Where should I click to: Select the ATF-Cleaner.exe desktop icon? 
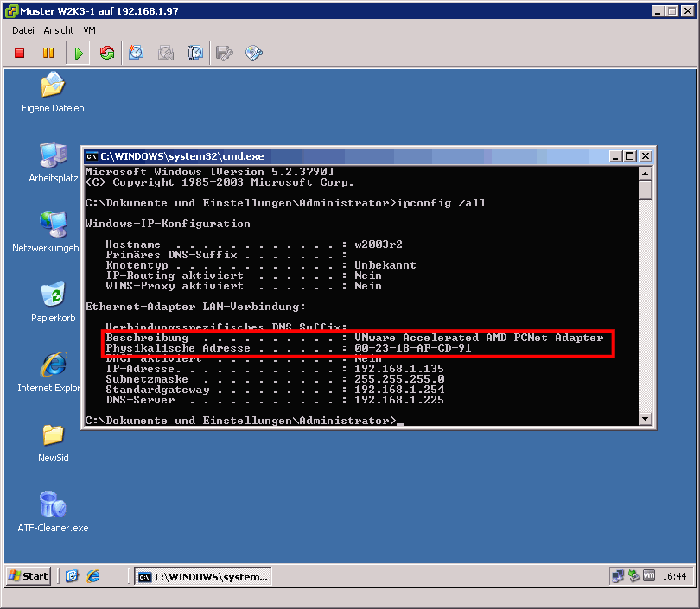53,504
